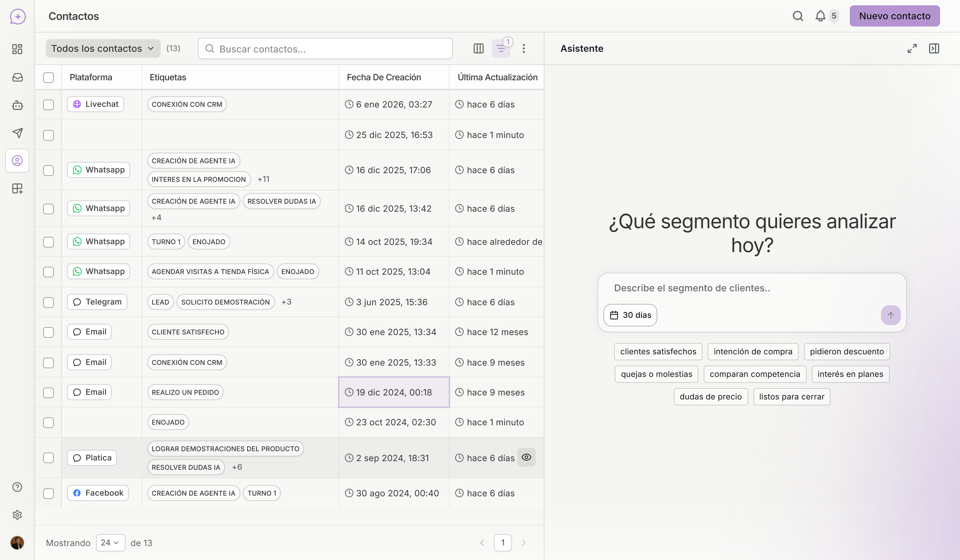Image resolution: width=960 pixels, height=560 pixels.
Task: Select the clientes satisfechos suggestion chip
Action: [658, 351]
